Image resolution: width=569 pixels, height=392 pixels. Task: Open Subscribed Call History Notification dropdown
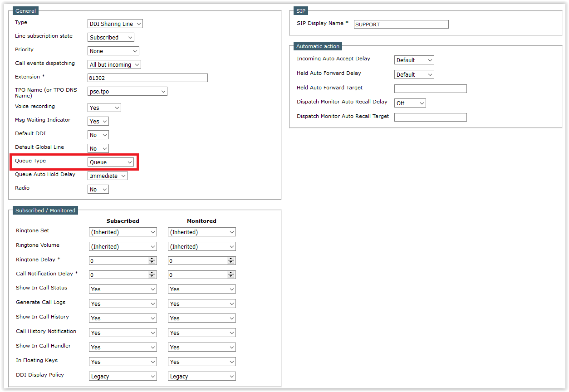[123, 333]
